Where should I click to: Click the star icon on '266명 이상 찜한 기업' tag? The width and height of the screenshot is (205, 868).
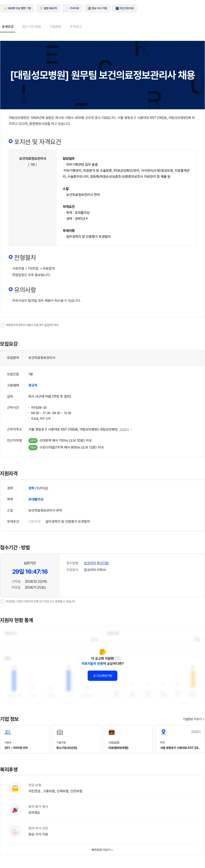pyautogui.click(x=5, y=8)
